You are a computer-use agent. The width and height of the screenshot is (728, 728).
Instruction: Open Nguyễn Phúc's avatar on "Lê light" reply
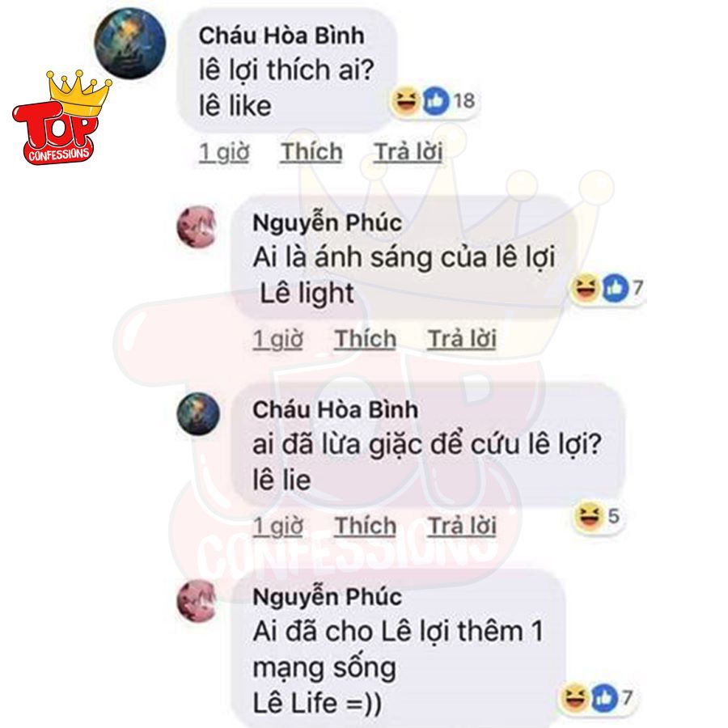click(197, 227)
